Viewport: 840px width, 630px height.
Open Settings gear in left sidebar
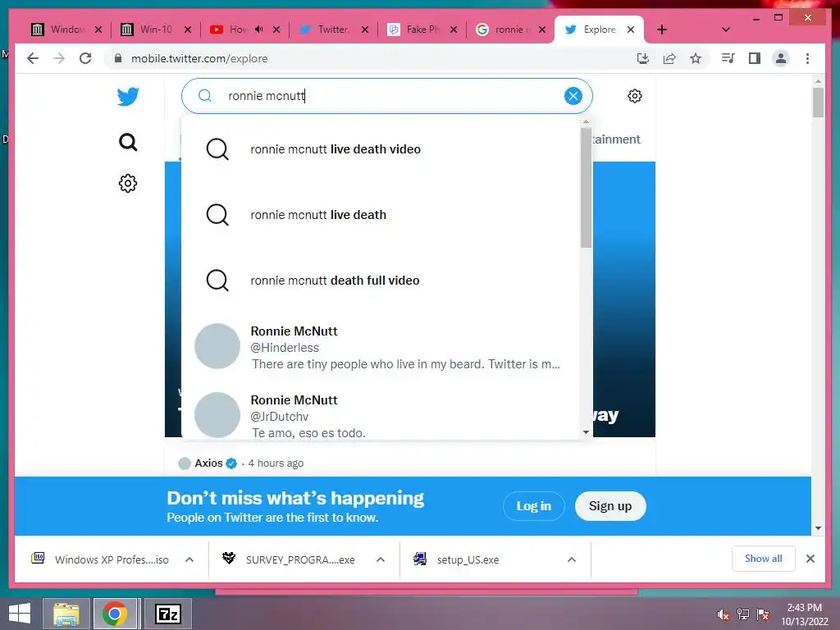(128, 183)
